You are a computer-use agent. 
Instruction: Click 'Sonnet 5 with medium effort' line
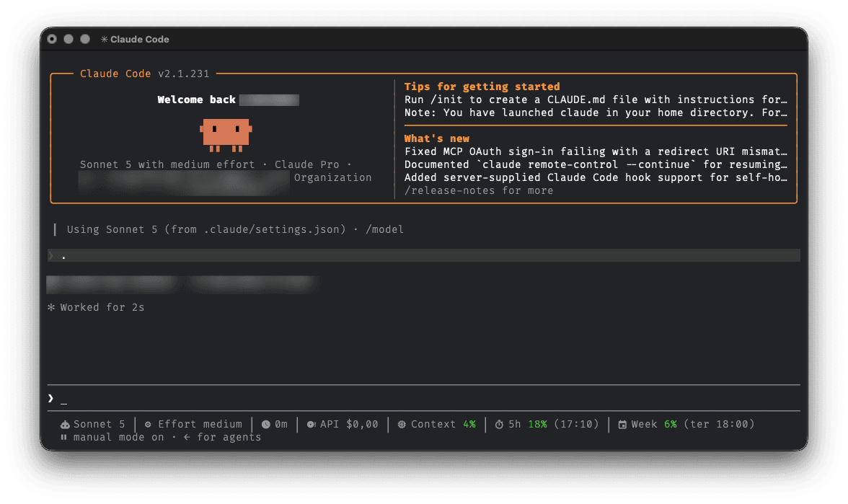pos(167,164)
